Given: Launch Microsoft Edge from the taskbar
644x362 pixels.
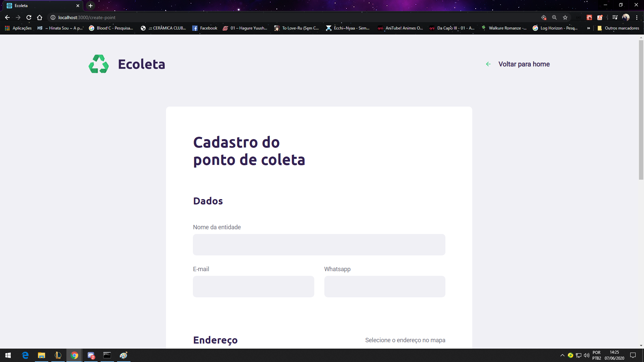Looking at the screenshot, I should tap(25, 355).
